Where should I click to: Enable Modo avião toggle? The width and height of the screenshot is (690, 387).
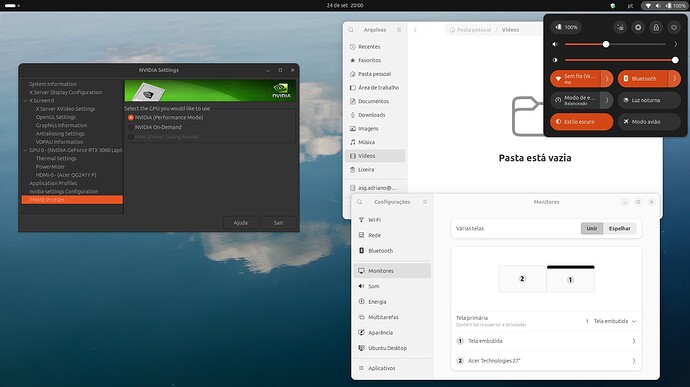[649, 122]
